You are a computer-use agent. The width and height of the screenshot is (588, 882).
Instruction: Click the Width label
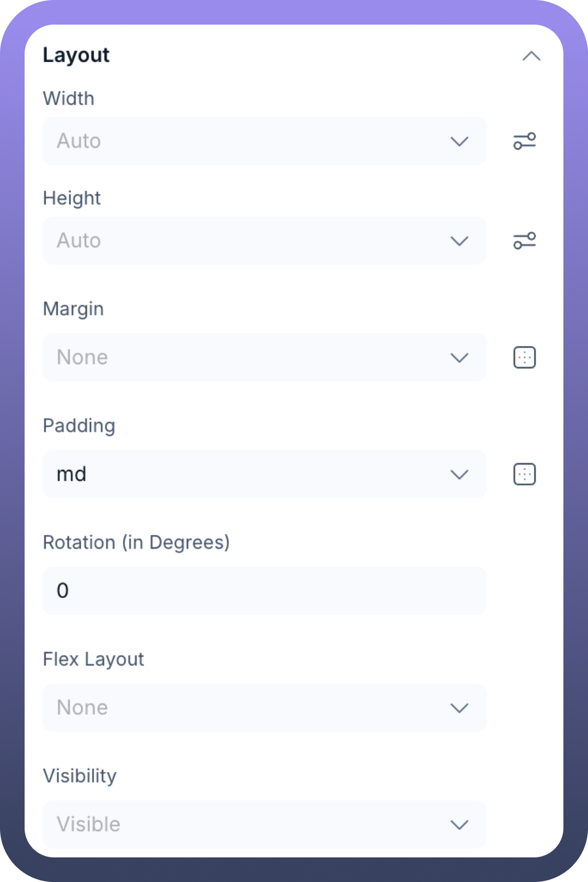click(x=69, y=98)
